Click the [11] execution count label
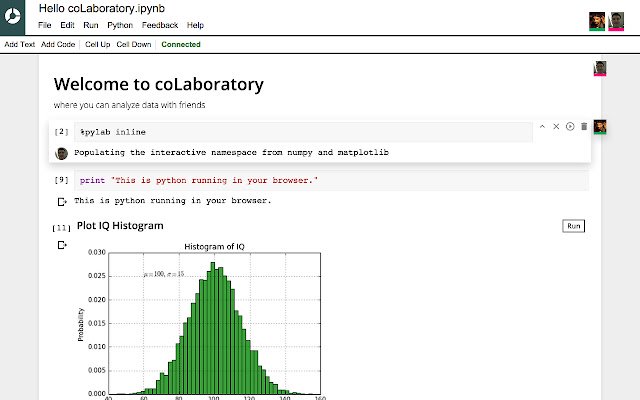The height and width of the screenshot is (400, 640). pos(62,228)
